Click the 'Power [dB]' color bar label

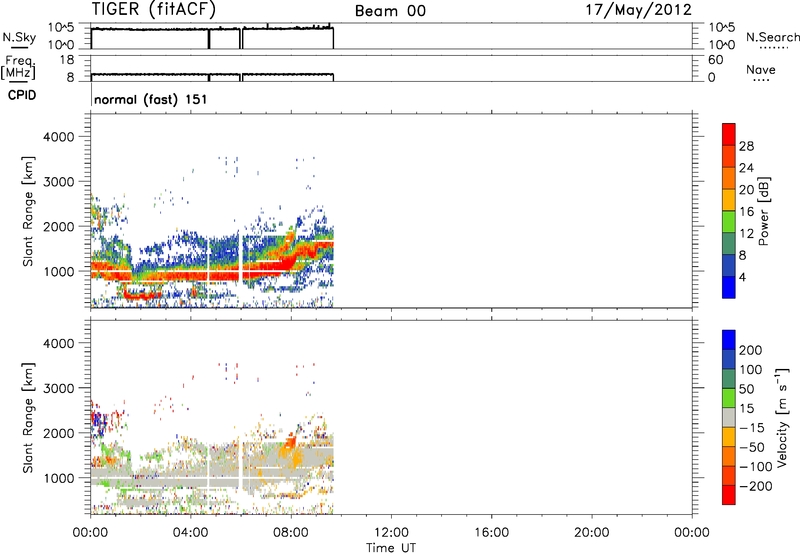(763, 211)
